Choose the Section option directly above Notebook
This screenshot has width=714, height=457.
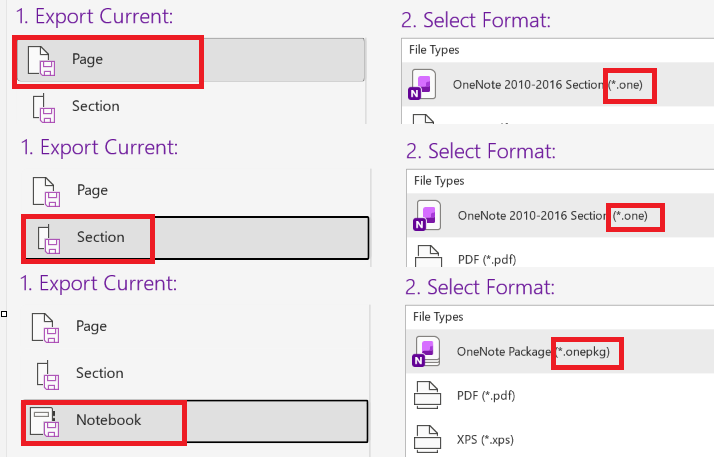pyautogui.click(x=100, y=373)
